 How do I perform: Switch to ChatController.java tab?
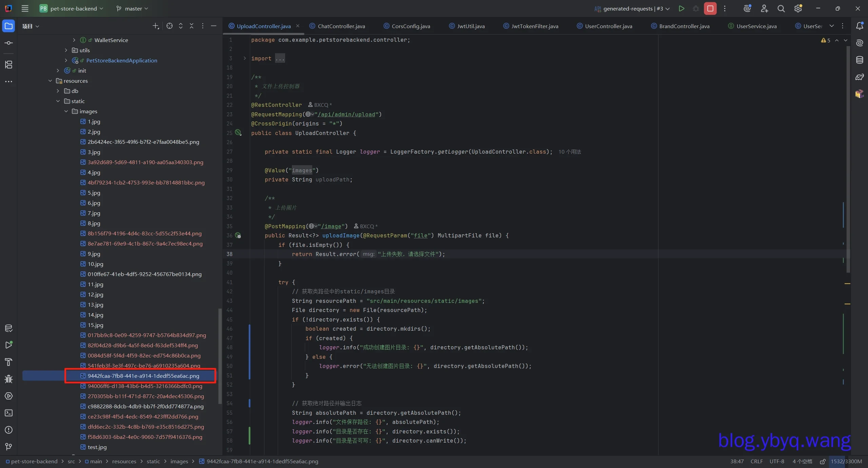tap(337, 26)
